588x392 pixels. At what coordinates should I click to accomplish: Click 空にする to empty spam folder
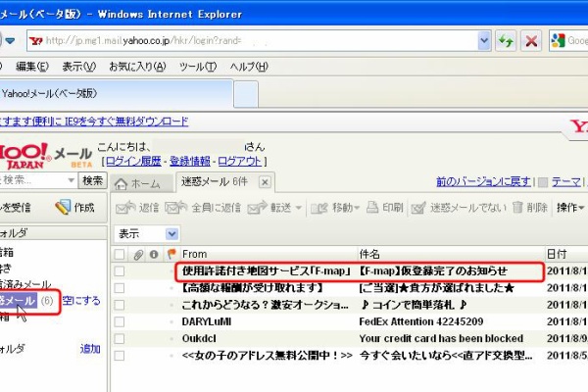81,301
